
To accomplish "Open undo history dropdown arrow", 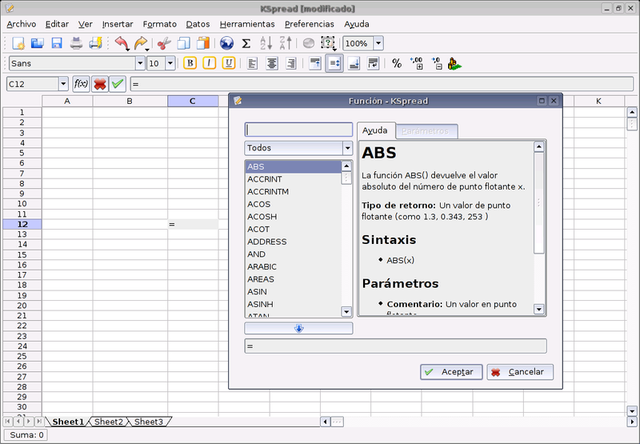I will pos(127,49).
